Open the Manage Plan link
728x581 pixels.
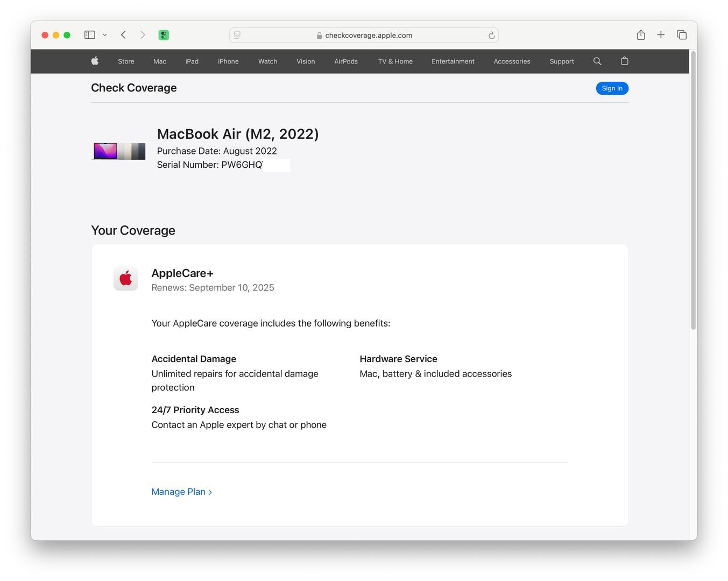click(x=182, y=492)
